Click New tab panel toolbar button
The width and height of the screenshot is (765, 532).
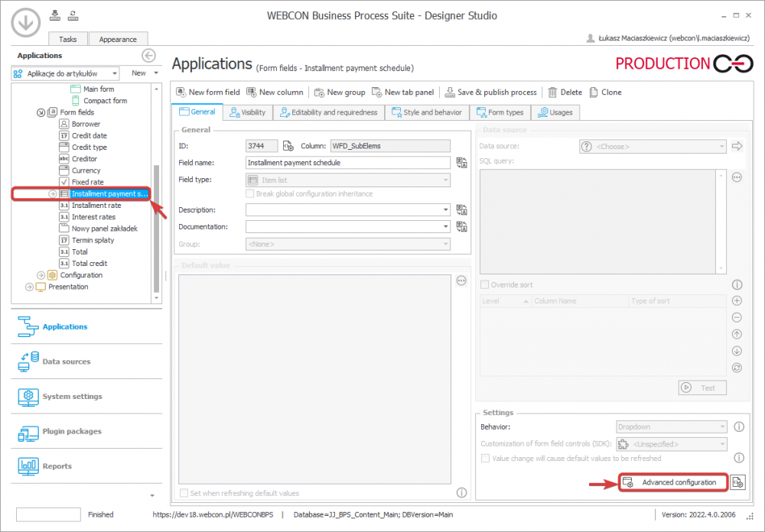click(403, 92)
